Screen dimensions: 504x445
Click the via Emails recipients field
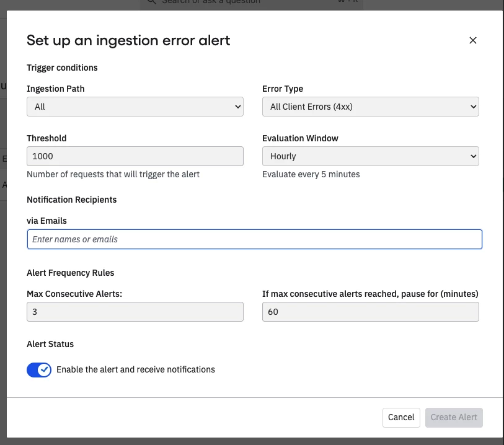click(x=254, y=239)
